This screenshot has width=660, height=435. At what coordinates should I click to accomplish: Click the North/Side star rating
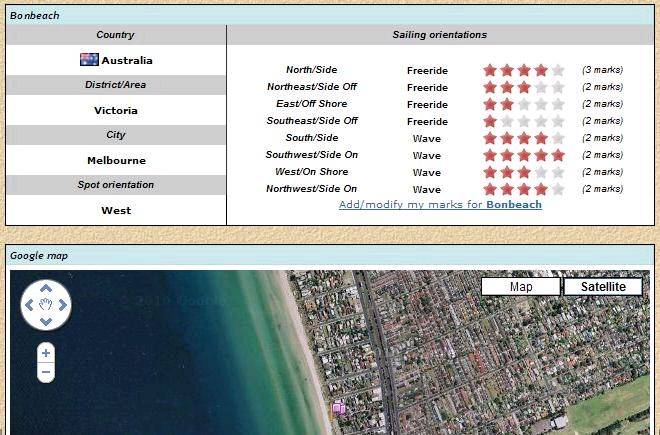523,70
